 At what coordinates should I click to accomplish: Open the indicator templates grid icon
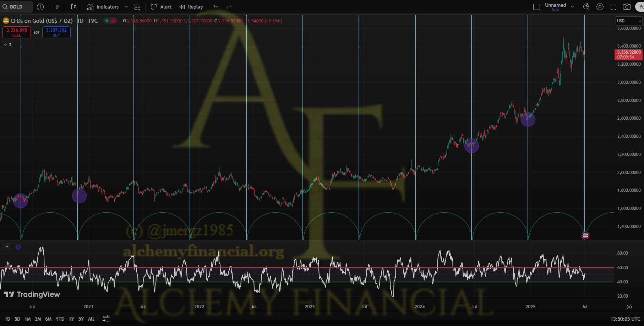click(137, 7)
